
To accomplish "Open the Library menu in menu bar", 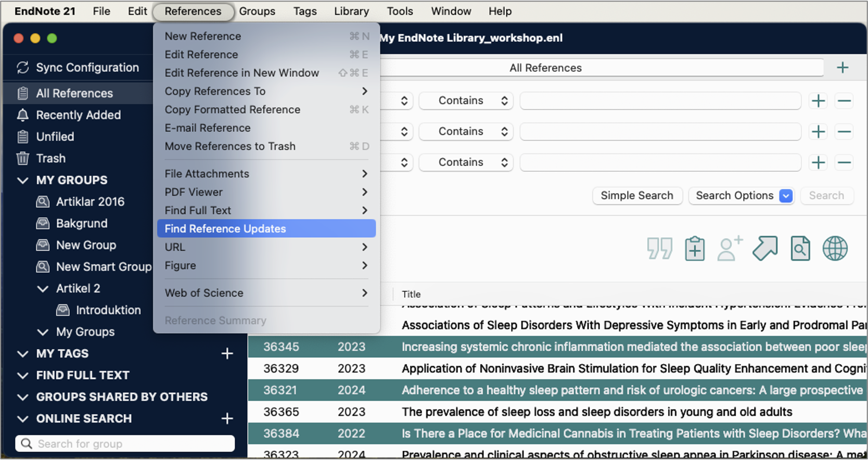I will (x=351, y=11).
